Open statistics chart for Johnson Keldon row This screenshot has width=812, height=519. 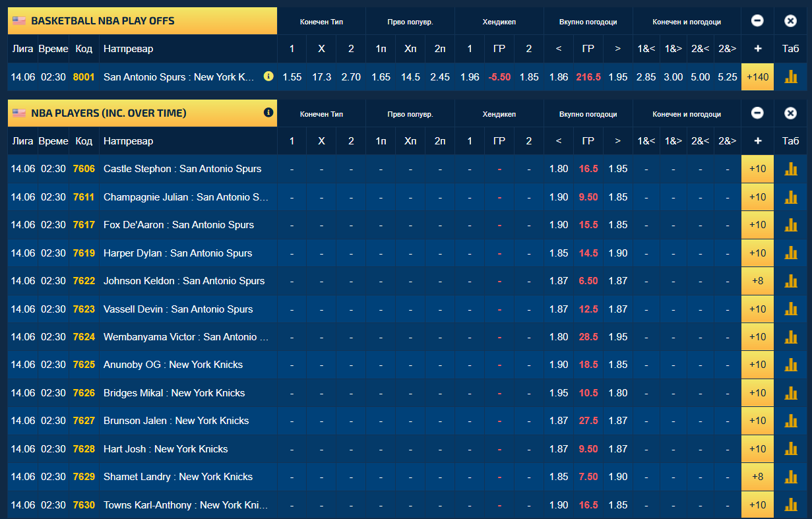point(790,281)
